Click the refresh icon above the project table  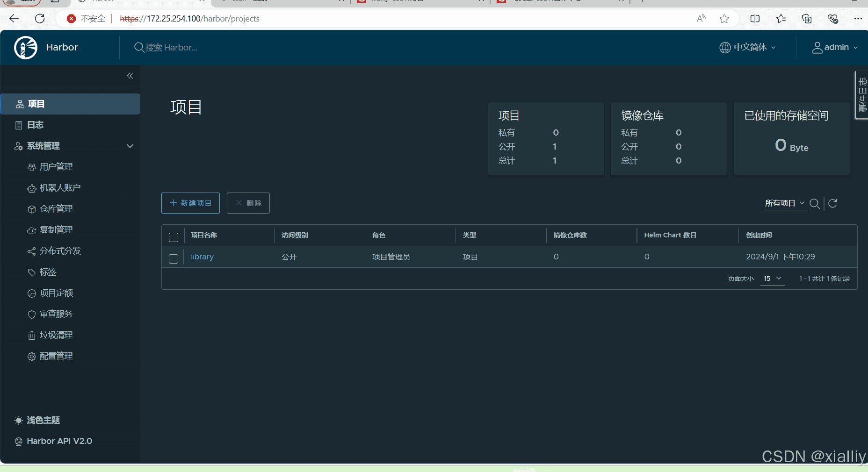click(x=833, y=203)
